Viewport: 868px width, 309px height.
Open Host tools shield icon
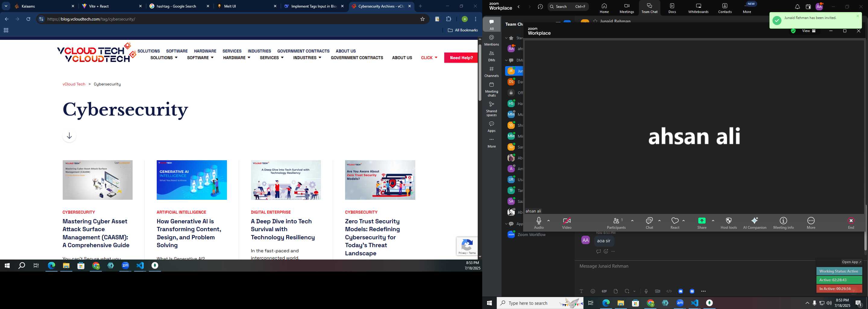tap(728, 221)
